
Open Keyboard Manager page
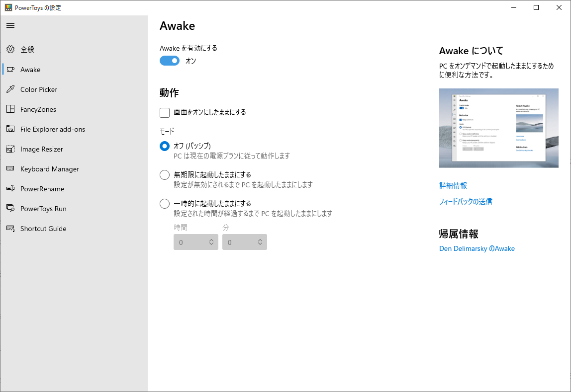74,169
